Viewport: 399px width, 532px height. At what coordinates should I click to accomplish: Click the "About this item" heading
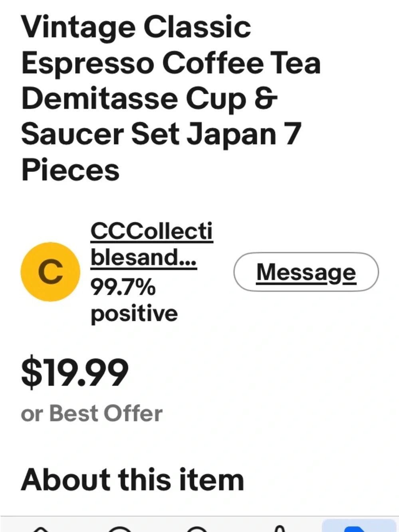133,479
